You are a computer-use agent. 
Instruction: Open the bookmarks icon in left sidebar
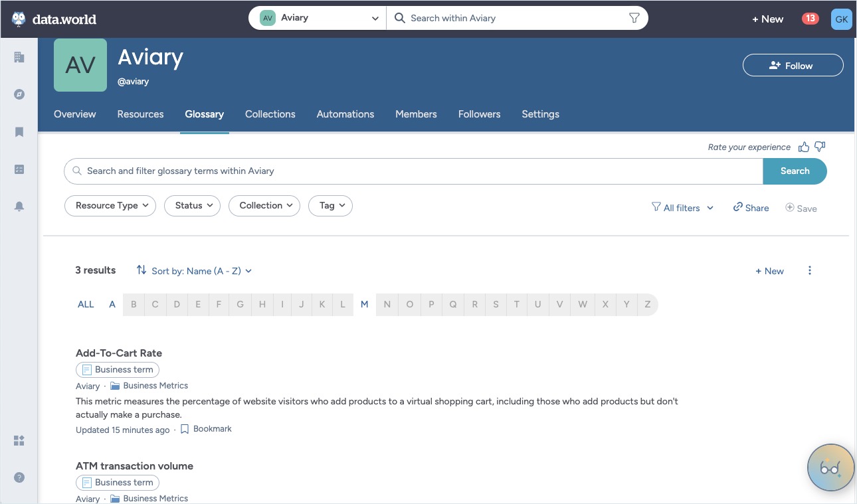coord(19,132)
